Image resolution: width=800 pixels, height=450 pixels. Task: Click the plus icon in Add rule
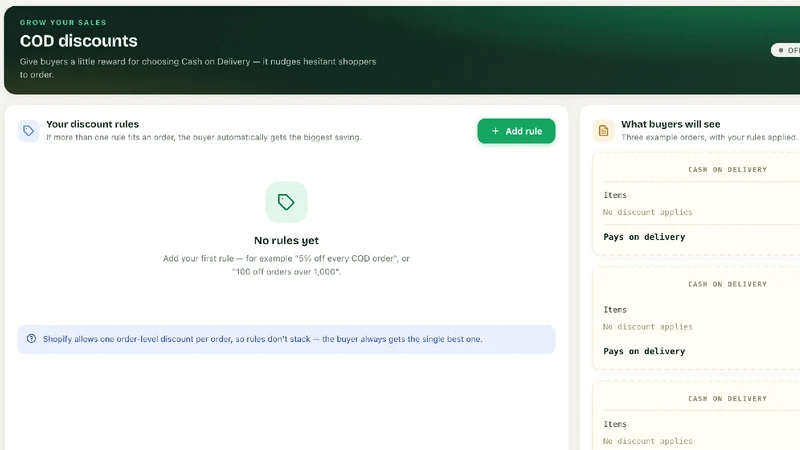(495, 131)
